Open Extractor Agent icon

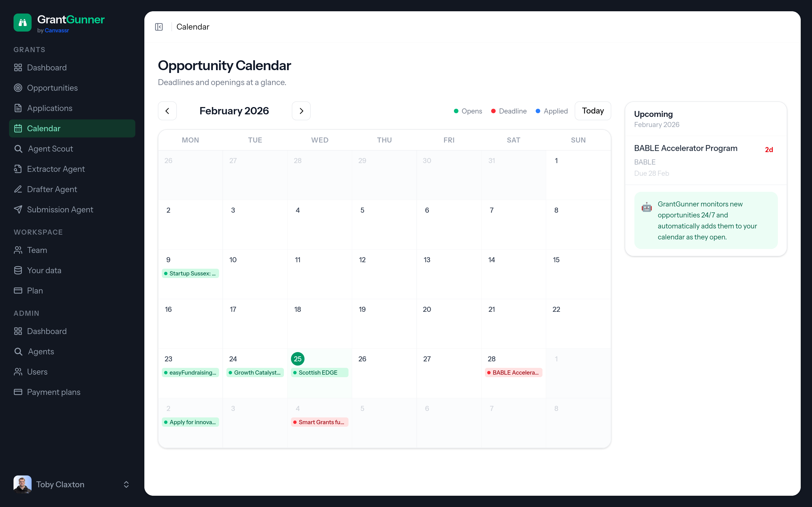(18, 169)
